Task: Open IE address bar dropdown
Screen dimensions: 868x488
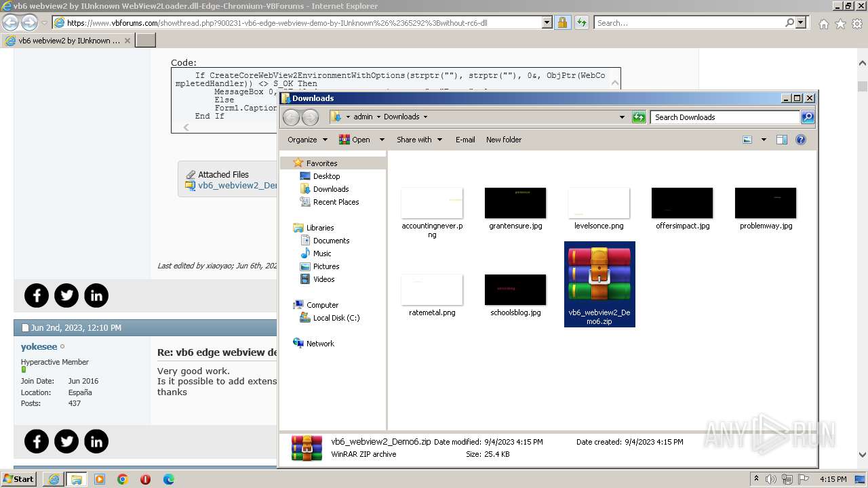Action: 547,22
